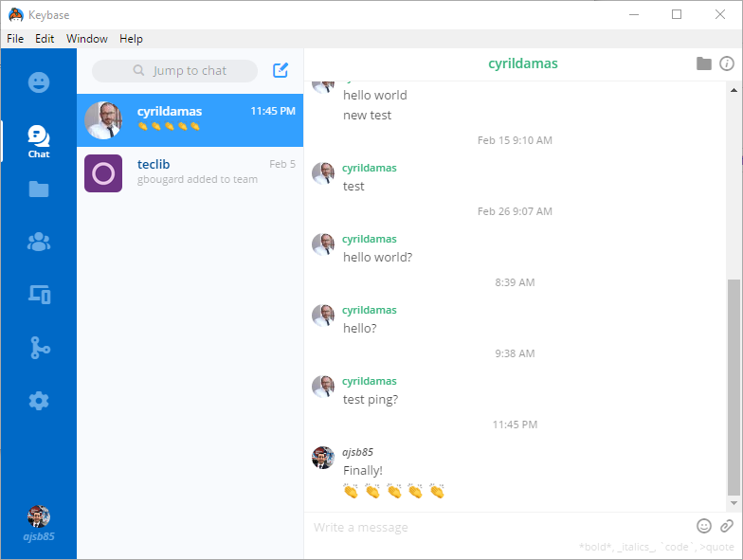743x560 pixels.
Task: Click the chat scrollbar up arrow
Action: (734, 90)
